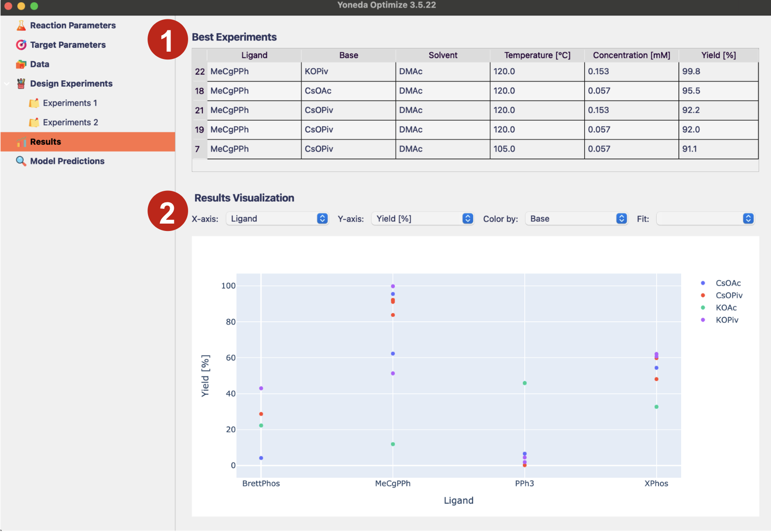
Task: Sort table by Solvent column header
Action: coord(443,55)
